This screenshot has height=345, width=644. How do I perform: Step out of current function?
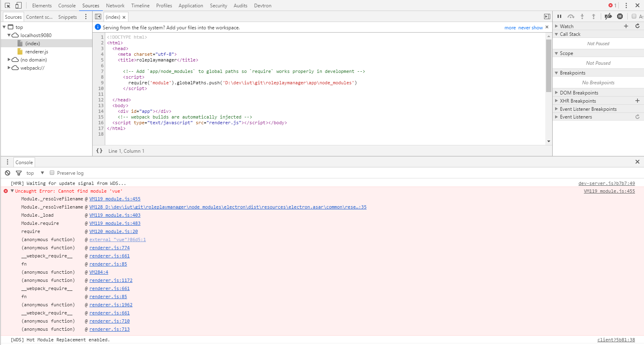[593, 17]
